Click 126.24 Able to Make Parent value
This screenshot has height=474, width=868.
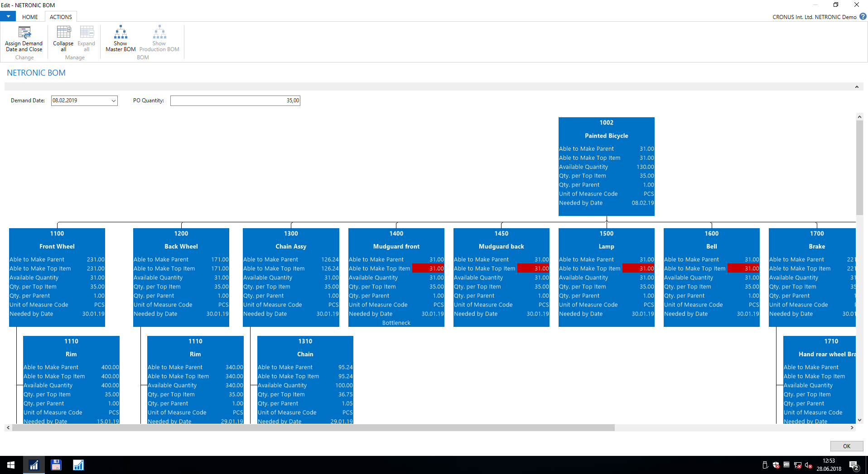click(x=330, y=259)
